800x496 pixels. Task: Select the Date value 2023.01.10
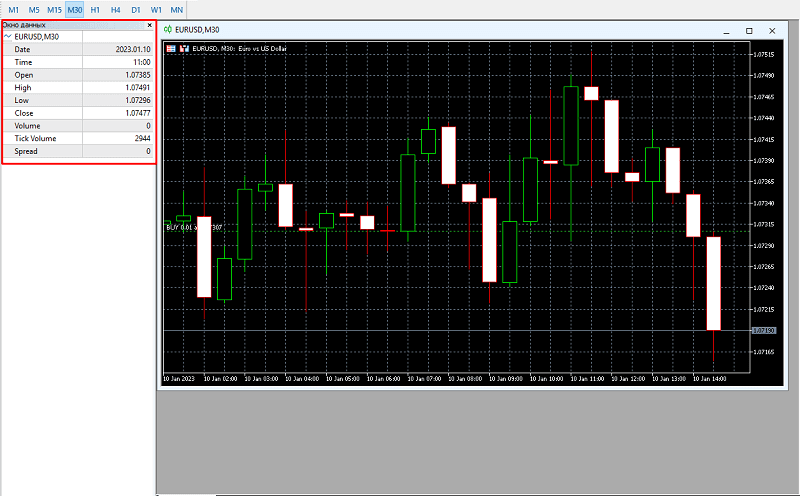(x=133, y=49)
